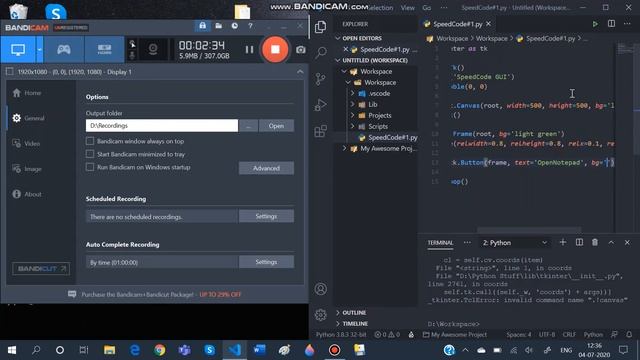Open VS Code Accounts icon
The height and width of the screenshot is (360, 640).
click(x=321, y=289)
